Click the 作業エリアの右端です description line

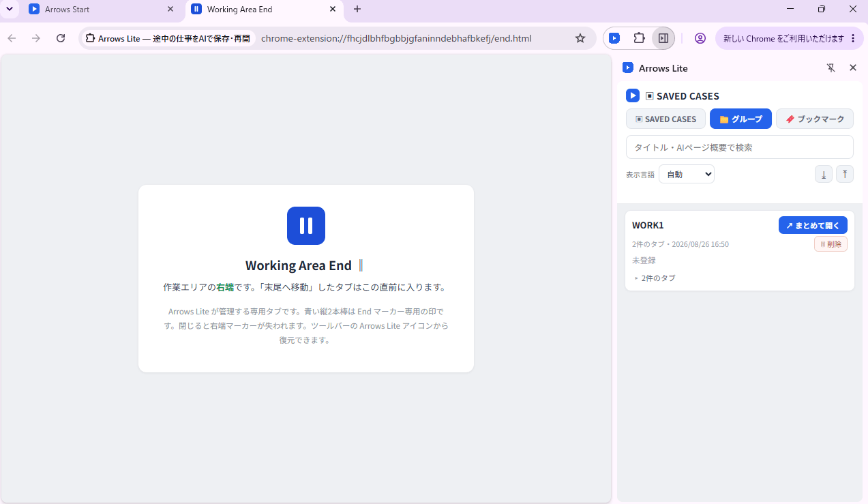[x=305, y=287]
